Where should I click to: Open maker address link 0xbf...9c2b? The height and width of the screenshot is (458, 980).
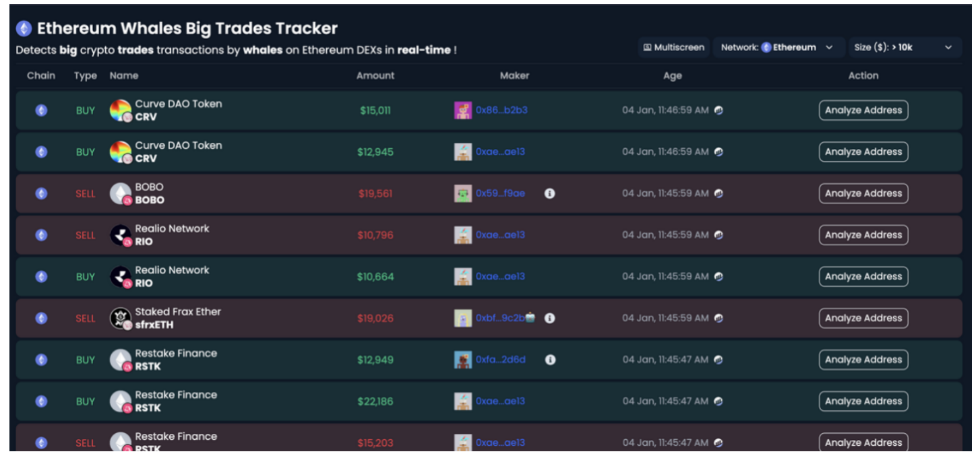500,318
